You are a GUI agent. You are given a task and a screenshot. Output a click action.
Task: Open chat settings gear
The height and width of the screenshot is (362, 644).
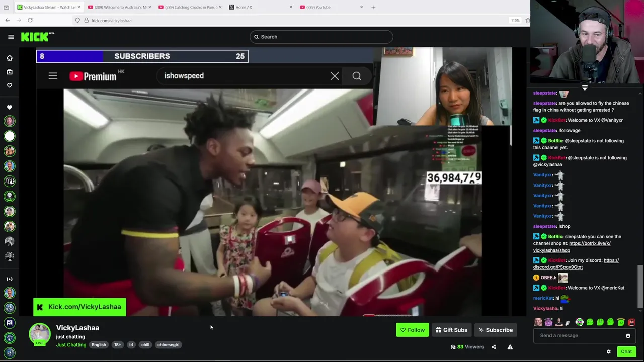609,351
